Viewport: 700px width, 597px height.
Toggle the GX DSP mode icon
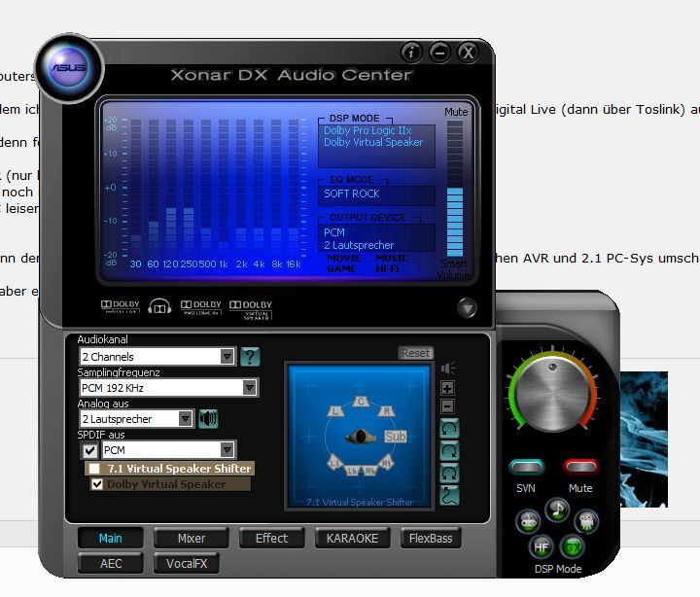pyautogui.click(x=573, y=546)
